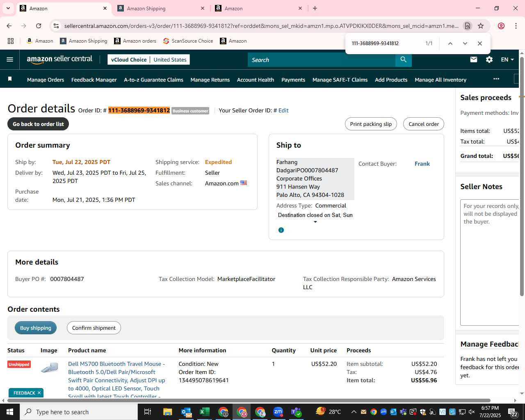
Task: Open Zoom from the taskbar
Action: point(278,412)
